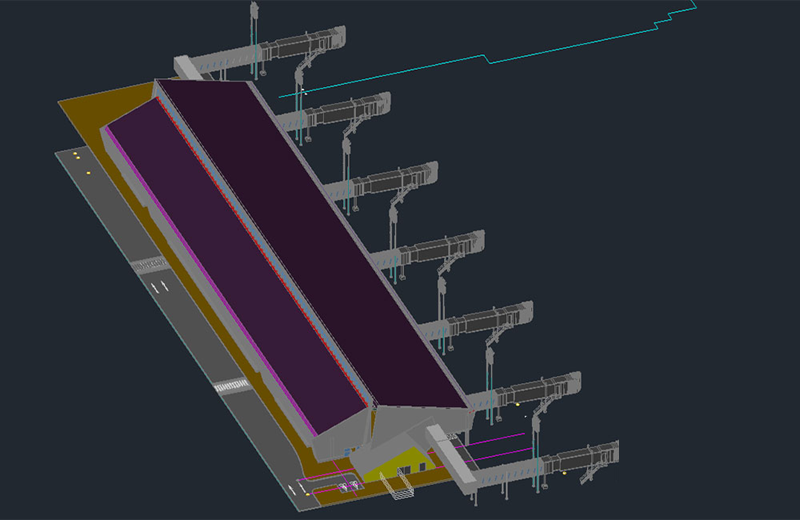
Task: Select the upper crosswalk marking on the road
Action: point(148,263)
